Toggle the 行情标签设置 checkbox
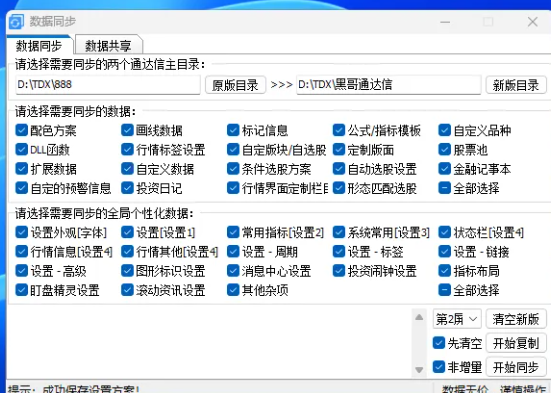551x393 pixels. click(x=127, y=149)
